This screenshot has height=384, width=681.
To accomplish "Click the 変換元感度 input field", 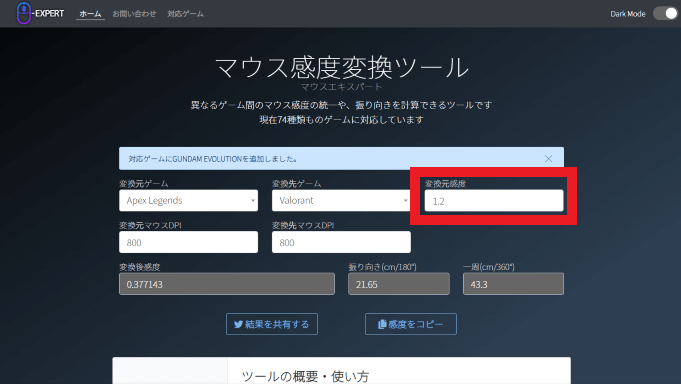I will pyautogui.click(x=494, y=201).
